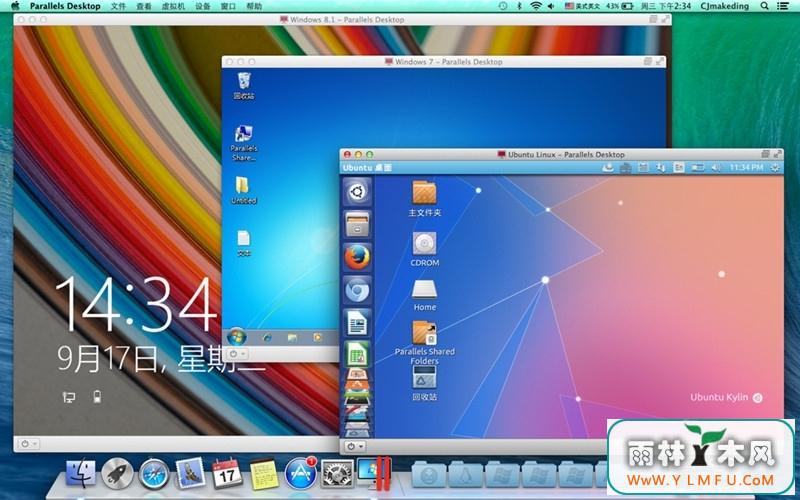Open the 回收站 trash on Ubuntu desktop
800x500 pixels.
coord(424,383)
